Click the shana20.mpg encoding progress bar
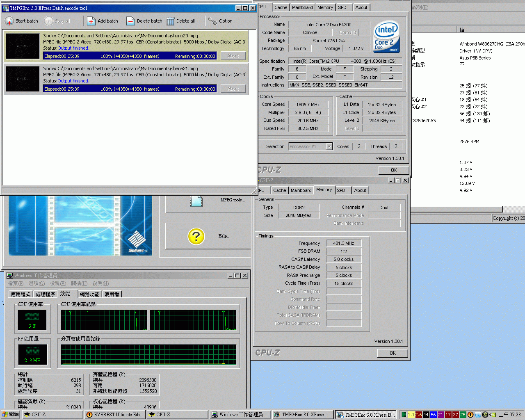The image size is (525, 420). [130, 56]
